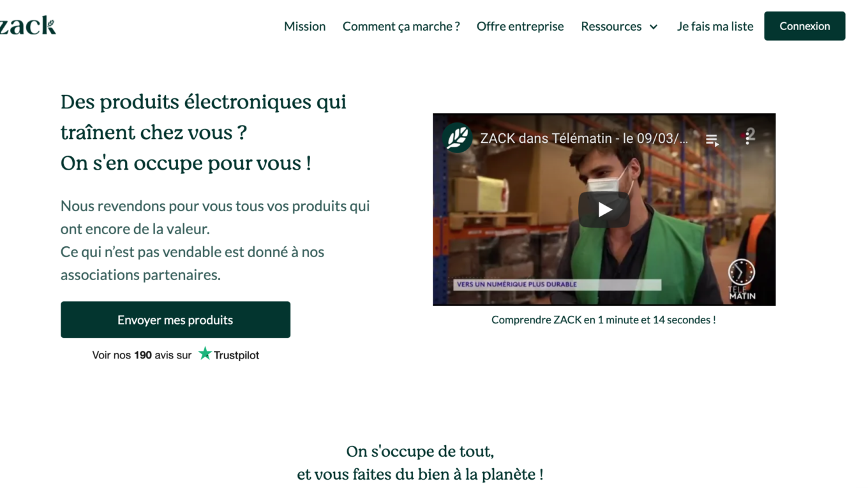Click the Connexion button

(805, 26)
